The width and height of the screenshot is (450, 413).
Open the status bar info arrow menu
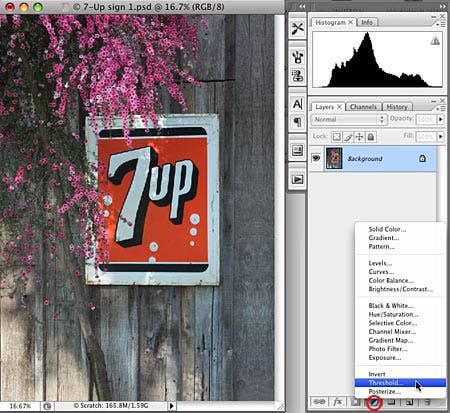click(x=171, y=406)
